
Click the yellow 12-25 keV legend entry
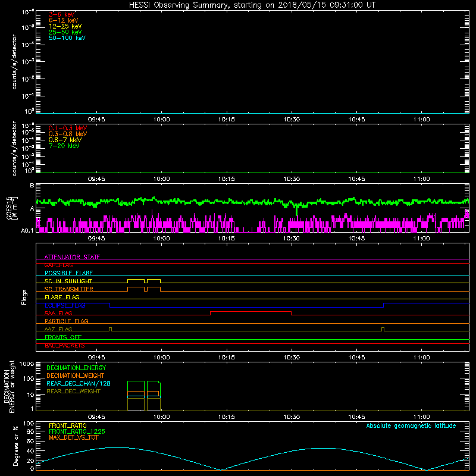coord(65,26)
